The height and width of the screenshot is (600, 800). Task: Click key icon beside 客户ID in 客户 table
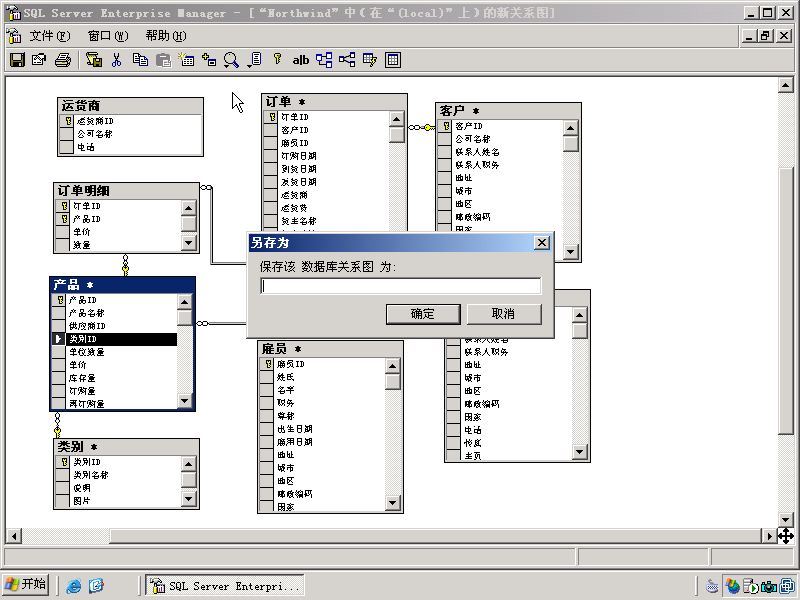coord(445,126)
